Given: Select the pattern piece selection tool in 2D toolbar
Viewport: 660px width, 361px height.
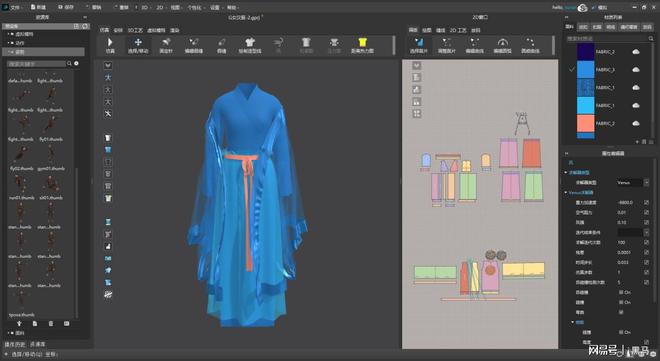Looking at the screenshot, I should pyautogui.click(x=418, y=45).
